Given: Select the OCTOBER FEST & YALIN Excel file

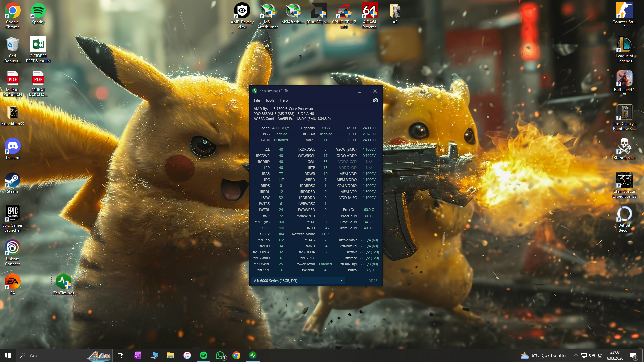Looking at the screenshot, I should [38, 50].
